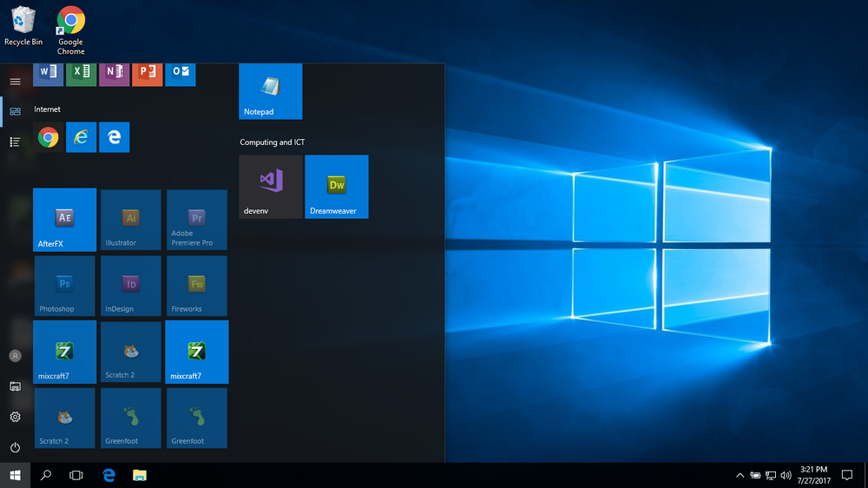
Task: Open the network tray icon
Action: coord(771,475)
